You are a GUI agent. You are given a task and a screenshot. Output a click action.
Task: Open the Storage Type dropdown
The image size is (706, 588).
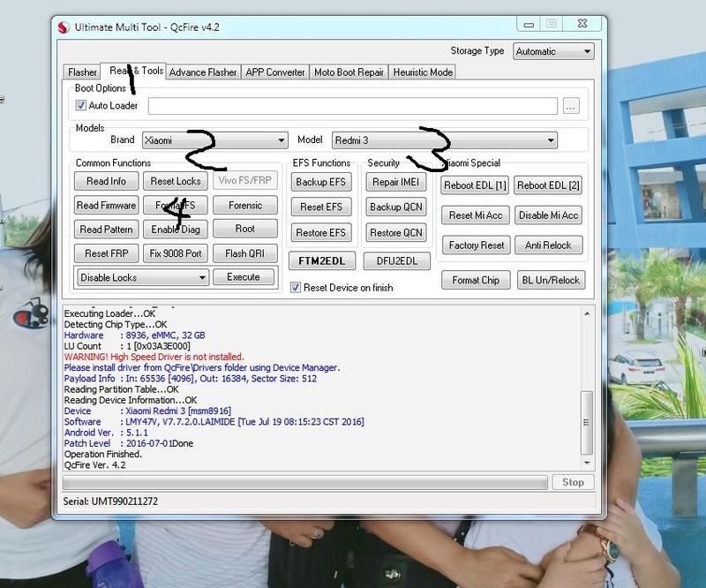pos(553,51)
